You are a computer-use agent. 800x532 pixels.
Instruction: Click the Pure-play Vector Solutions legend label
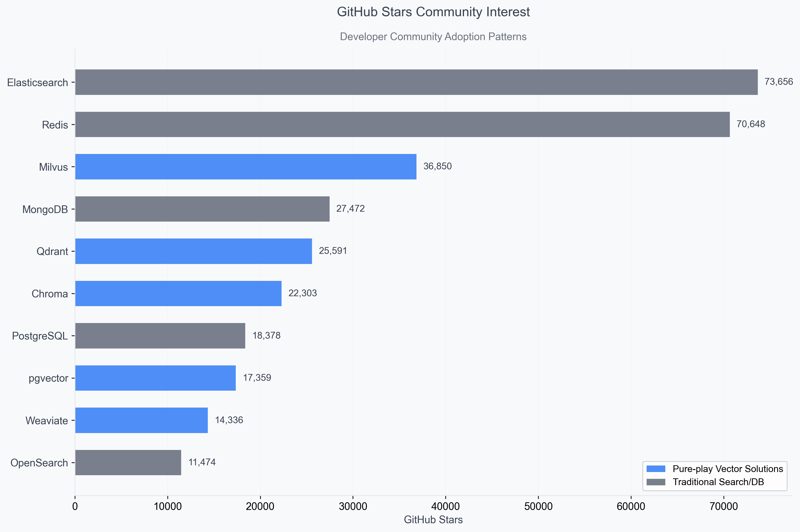pos(728,469)
